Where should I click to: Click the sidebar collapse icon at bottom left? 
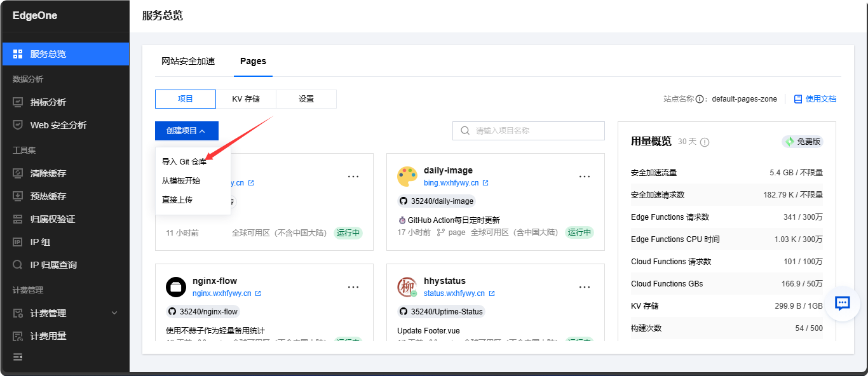point(18,357)
